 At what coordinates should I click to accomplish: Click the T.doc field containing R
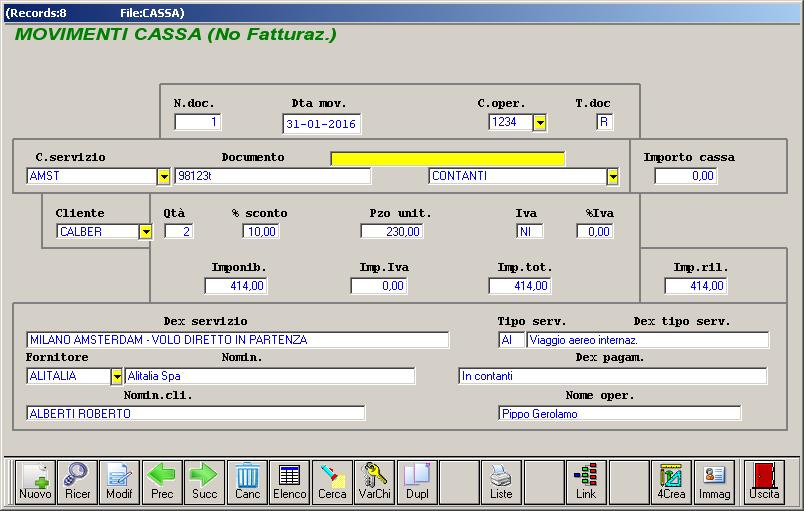(x=605, y=122)
